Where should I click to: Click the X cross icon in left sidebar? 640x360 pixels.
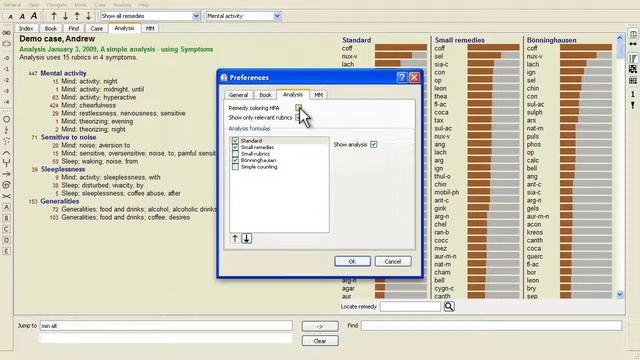tap(7, 196)
